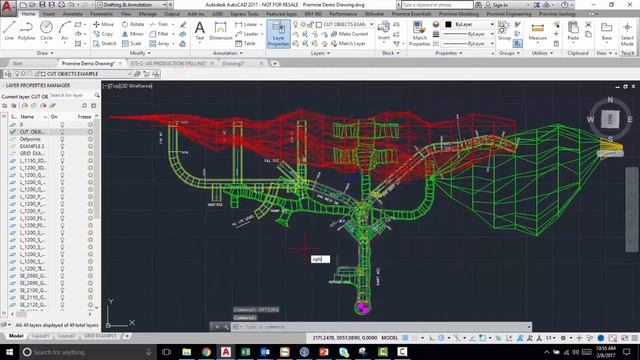Click Match Layer button
640x360 pixels.
point(348,43)
